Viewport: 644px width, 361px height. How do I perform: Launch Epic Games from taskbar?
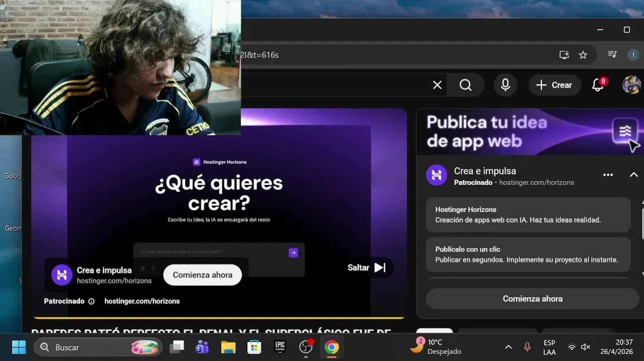[280, 347]
